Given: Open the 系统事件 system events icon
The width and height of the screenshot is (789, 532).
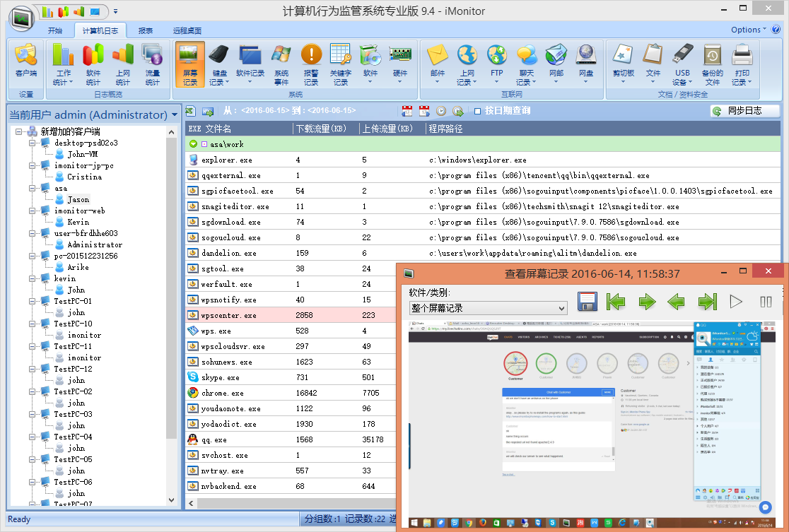Looking at the screenshot, I should click(x=281, y=64).
